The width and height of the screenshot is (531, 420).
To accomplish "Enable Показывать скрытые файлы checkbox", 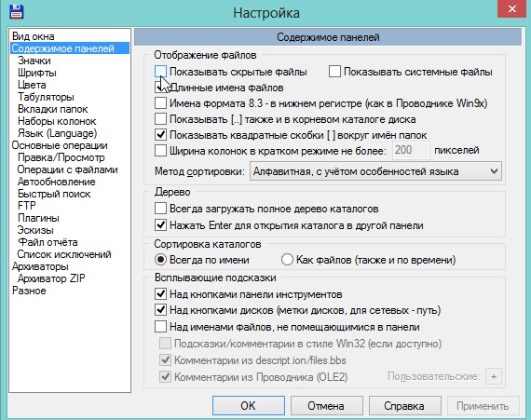I will coord(160,72).
